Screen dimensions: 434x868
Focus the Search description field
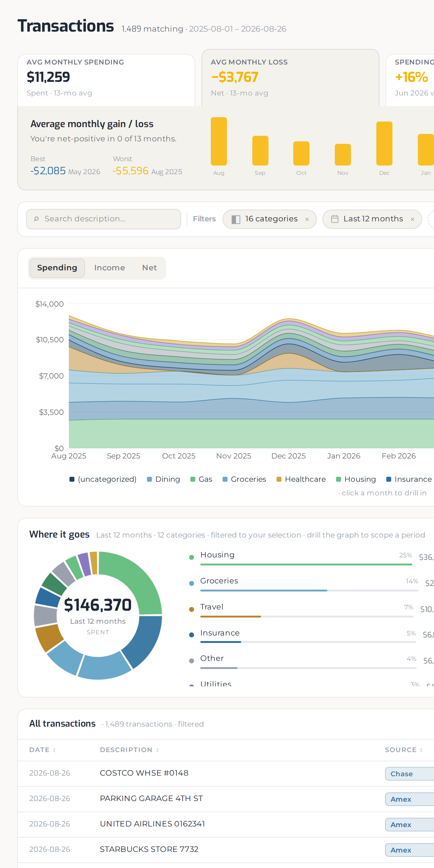click(104, 219)
